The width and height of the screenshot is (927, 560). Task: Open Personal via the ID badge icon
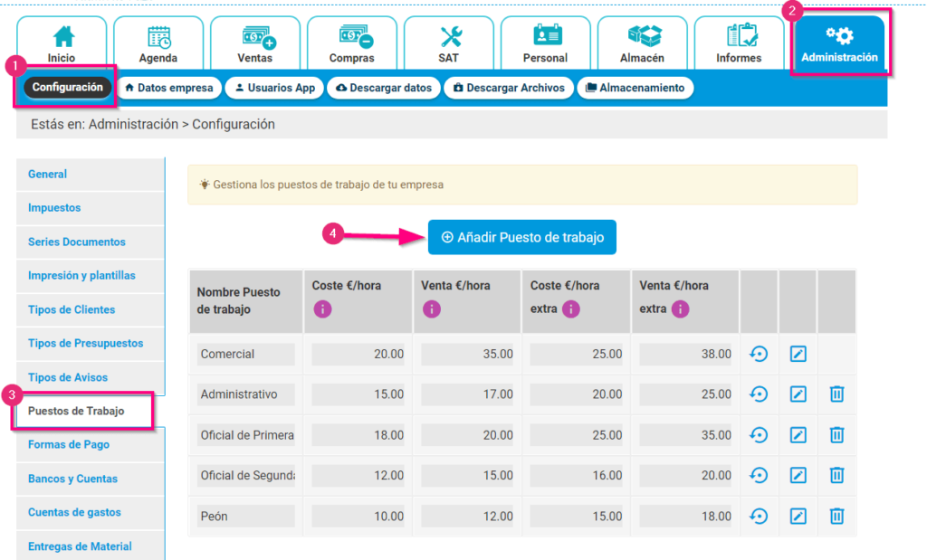[545, 34]
